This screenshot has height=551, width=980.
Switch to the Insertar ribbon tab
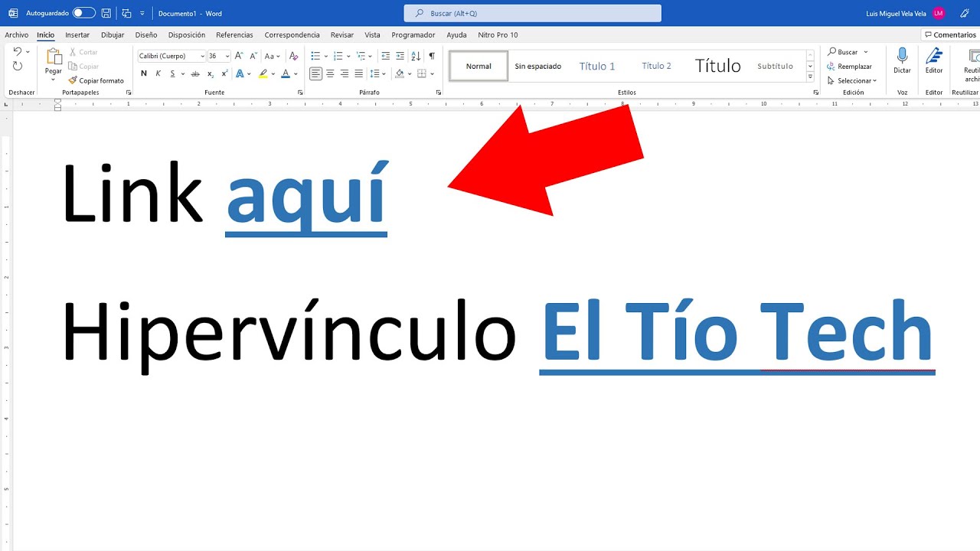pos(77,34)
